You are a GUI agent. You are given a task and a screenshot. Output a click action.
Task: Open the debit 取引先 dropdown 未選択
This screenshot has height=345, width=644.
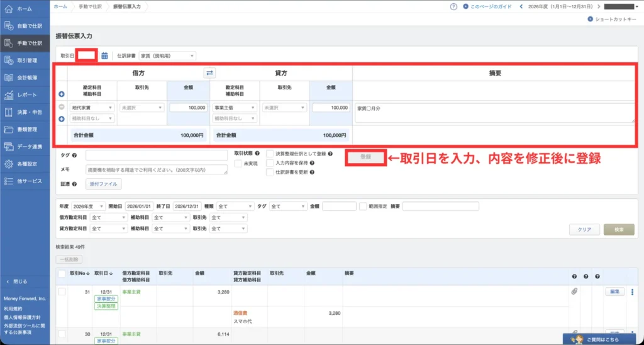[142, 108]
